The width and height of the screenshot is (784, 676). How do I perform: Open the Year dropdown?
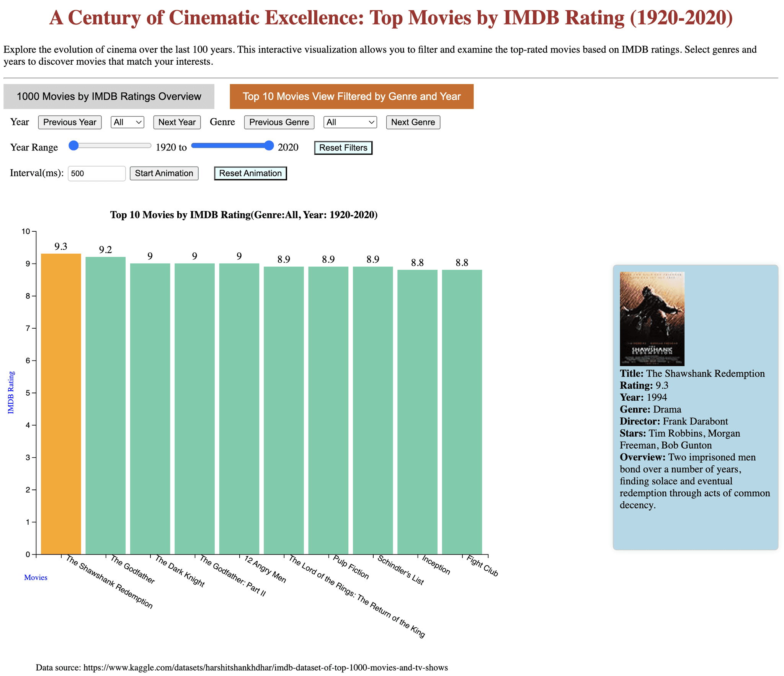127,122
